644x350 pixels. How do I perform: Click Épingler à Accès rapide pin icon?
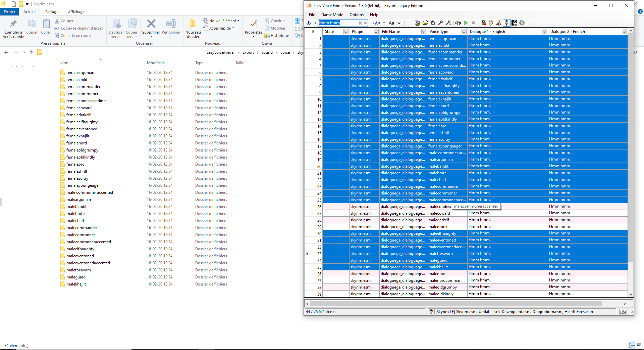[13, 24]
